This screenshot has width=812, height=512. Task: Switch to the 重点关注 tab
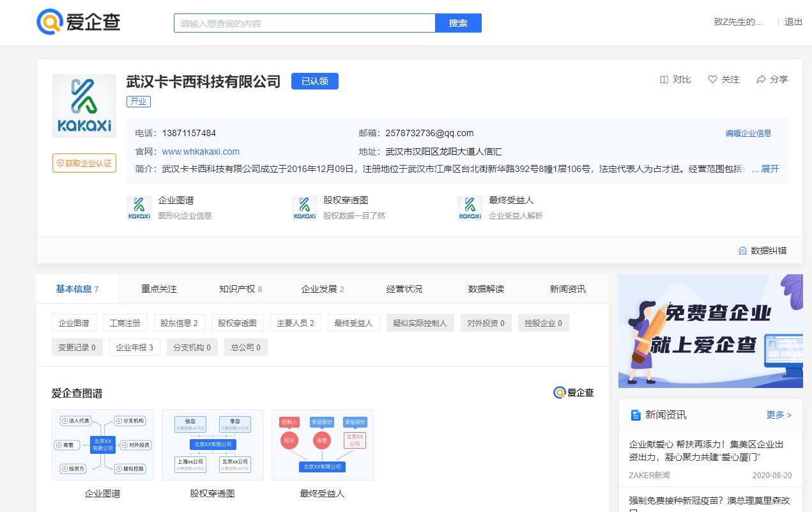pos(159,289)
